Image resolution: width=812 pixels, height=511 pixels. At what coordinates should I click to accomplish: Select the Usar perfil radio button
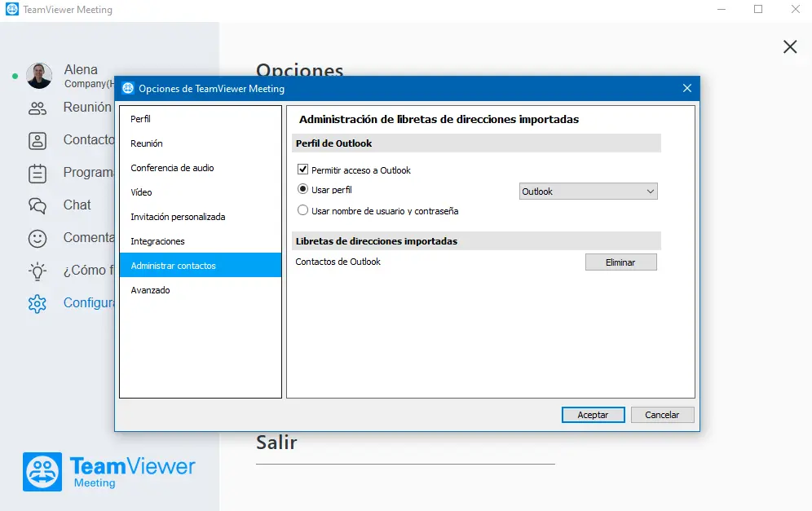[x=303, y=189]
